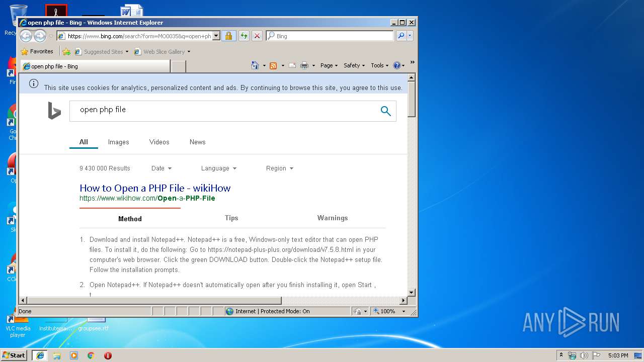Viewport: 644px width, 362px height.
Task: Open the Suggested Sites favorites link
Action: click(101, 51)
